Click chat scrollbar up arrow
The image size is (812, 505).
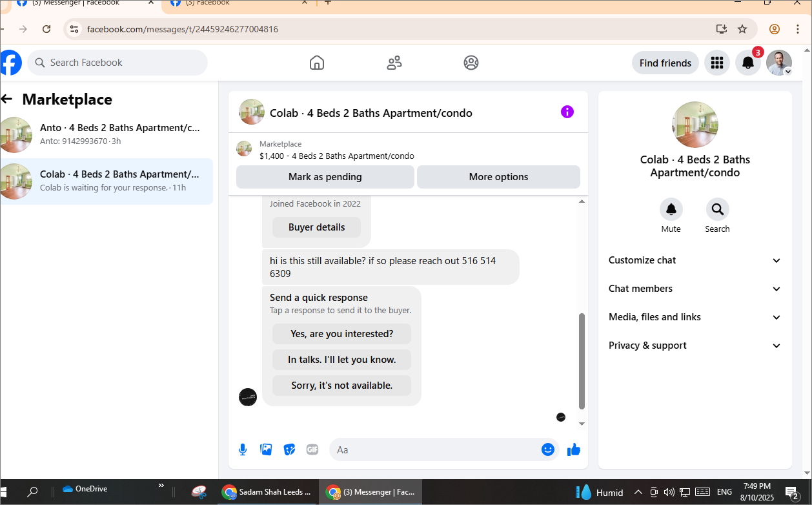coord(582,201)
